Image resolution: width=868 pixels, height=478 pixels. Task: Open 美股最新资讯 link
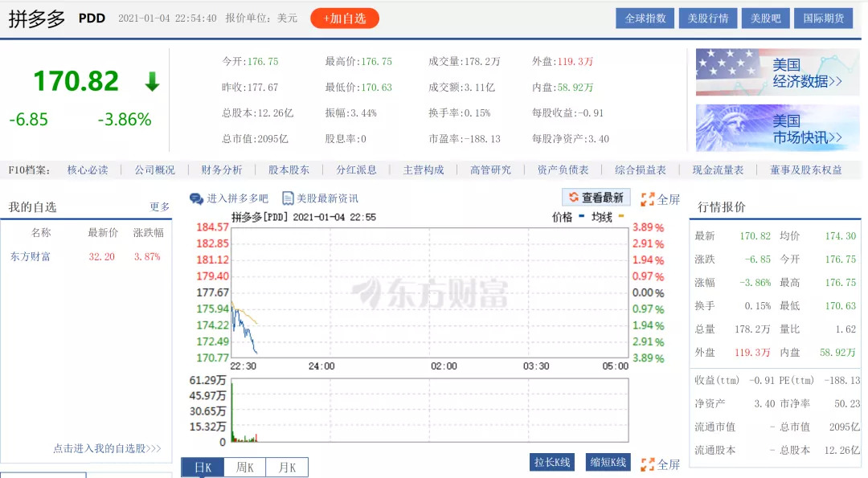click(x=327, y=198)
